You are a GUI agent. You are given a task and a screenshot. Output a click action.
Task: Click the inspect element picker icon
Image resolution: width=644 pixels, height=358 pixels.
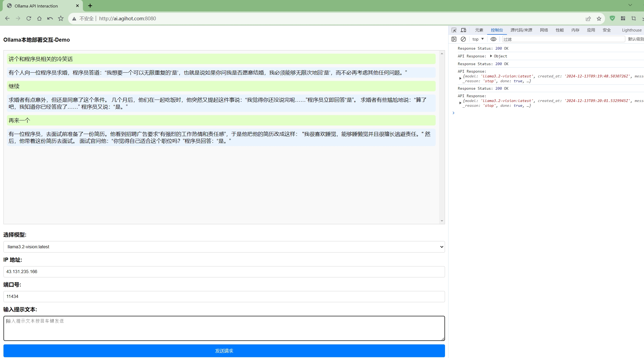coord(454,30)
